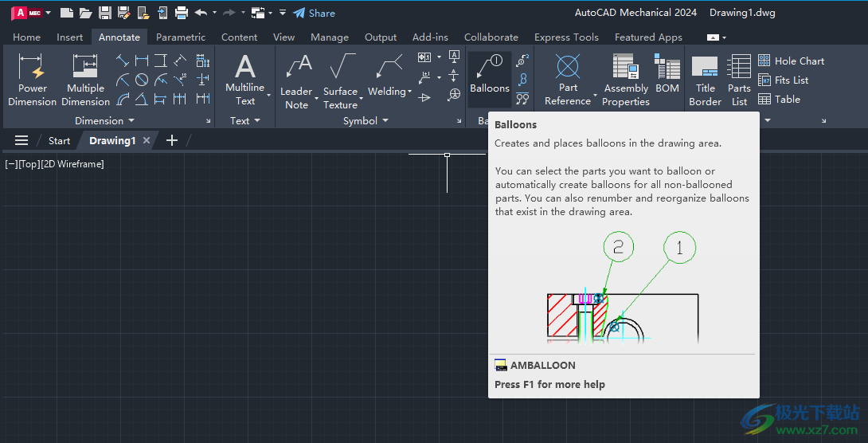Click the [Top] view control label
868x443 pixels.
[x=29, y=164]
